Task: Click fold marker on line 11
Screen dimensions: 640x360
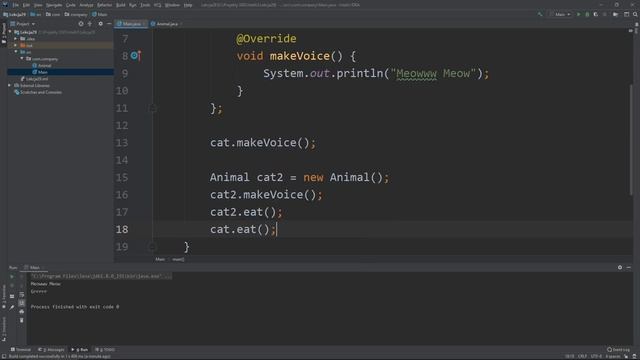Action: pyautogui.click(x=152, y=108)
